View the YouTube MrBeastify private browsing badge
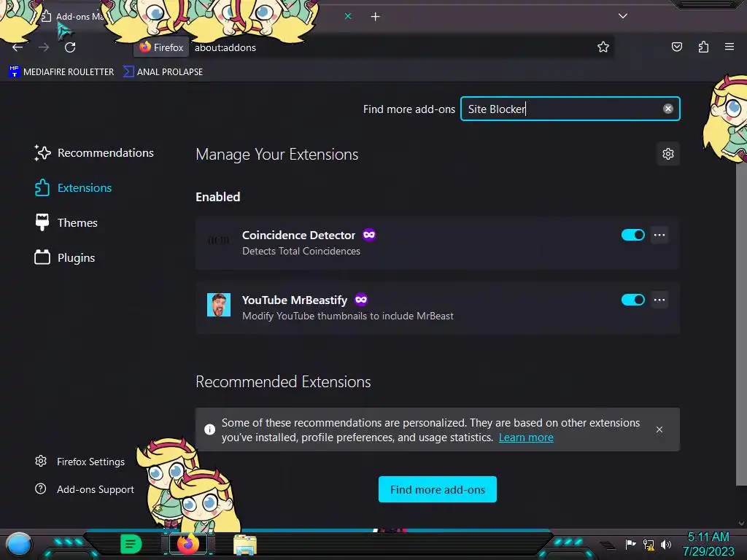Image resolution: width=747 pixels, height=560 pixels. (361, 300)
